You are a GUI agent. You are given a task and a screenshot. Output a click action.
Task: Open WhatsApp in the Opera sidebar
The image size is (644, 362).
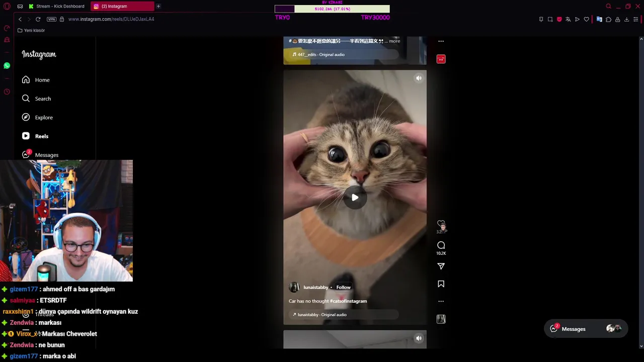click(7, 65)
